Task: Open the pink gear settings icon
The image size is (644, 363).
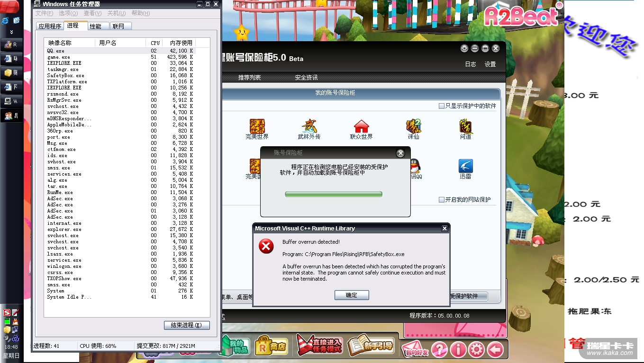Action: coord(477,350)
